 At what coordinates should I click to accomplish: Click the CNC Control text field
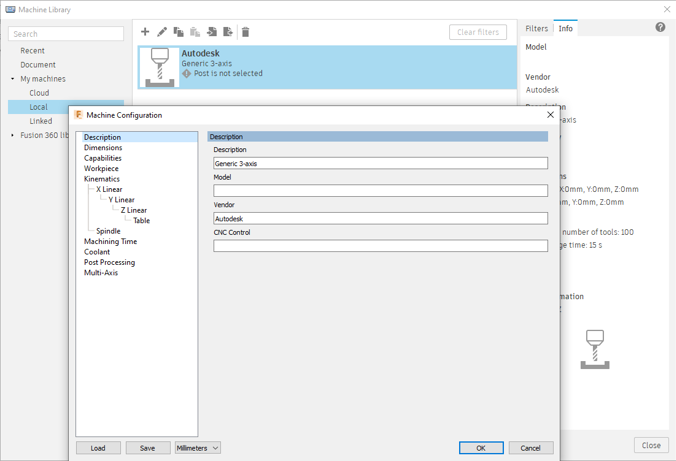point(380,246)
